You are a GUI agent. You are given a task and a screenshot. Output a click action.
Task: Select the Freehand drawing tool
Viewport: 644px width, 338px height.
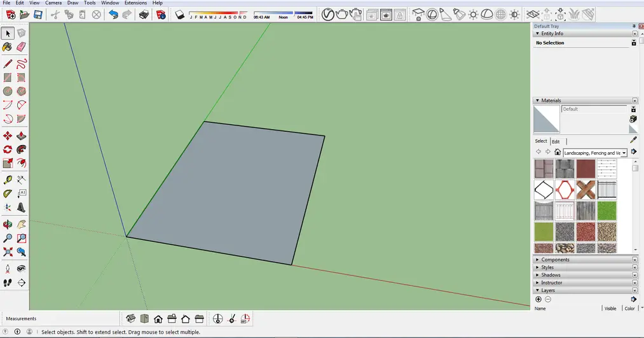22,64
